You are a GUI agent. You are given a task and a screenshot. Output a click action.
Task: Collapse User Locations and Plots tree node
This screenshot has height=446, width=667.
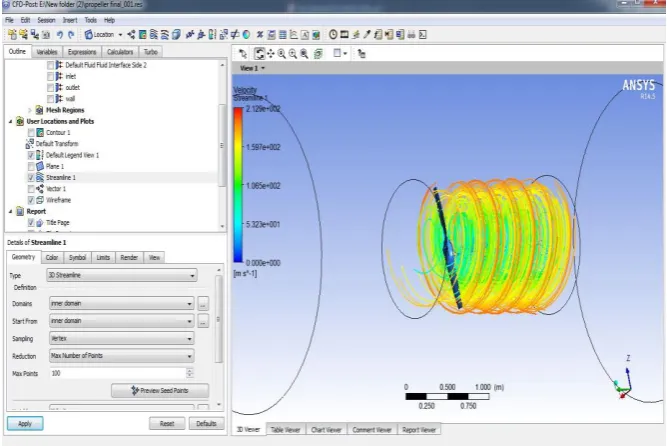coord(11,121)
